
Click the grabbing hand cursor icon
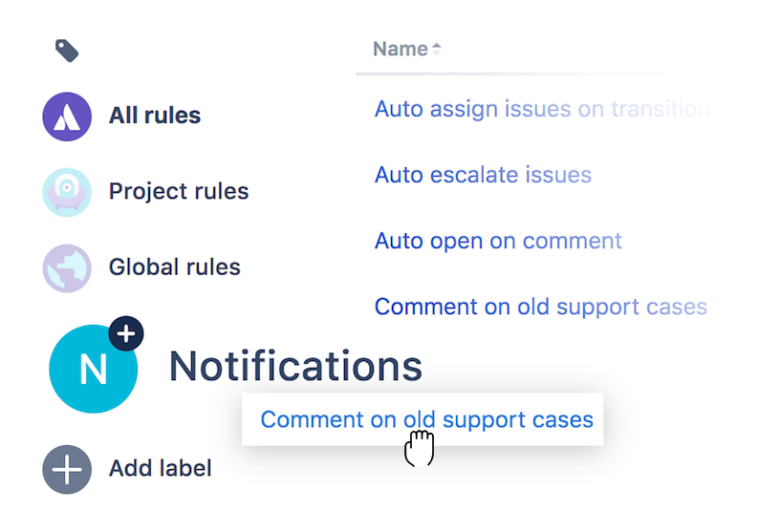(x=419, y=448)
